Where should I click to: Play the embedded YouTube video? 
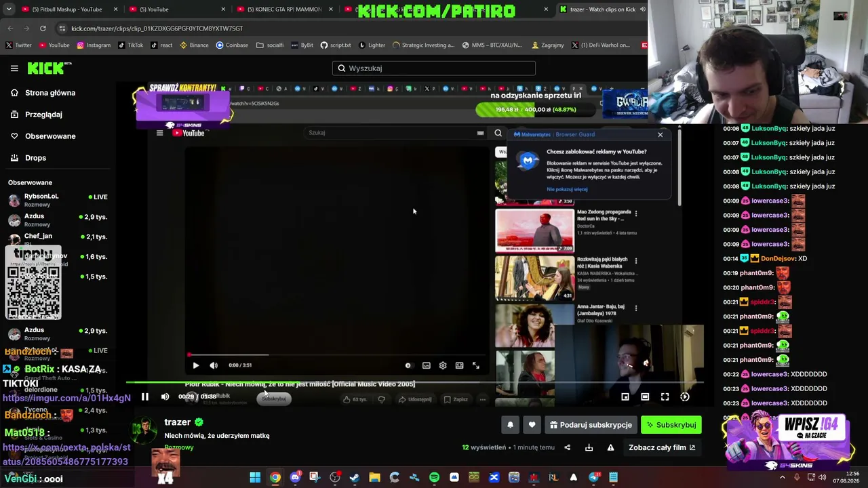coord(195,365)
